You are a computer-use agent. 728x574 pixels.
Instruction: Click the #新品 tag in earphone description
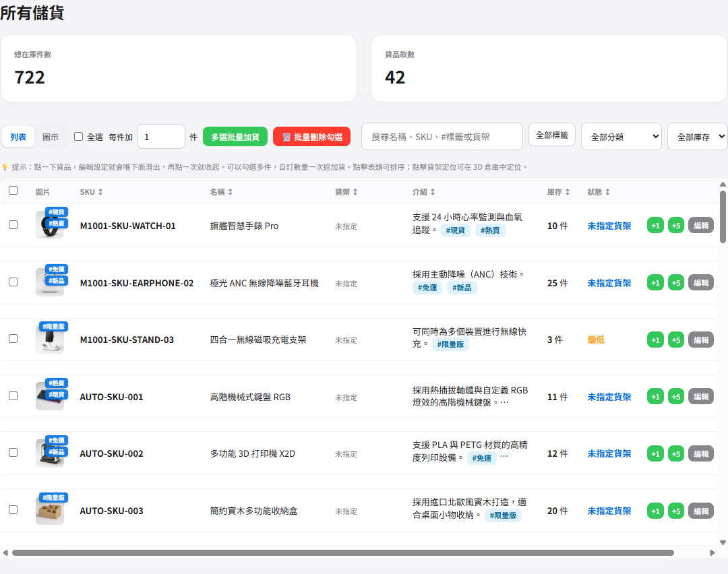tap(462, 288)
